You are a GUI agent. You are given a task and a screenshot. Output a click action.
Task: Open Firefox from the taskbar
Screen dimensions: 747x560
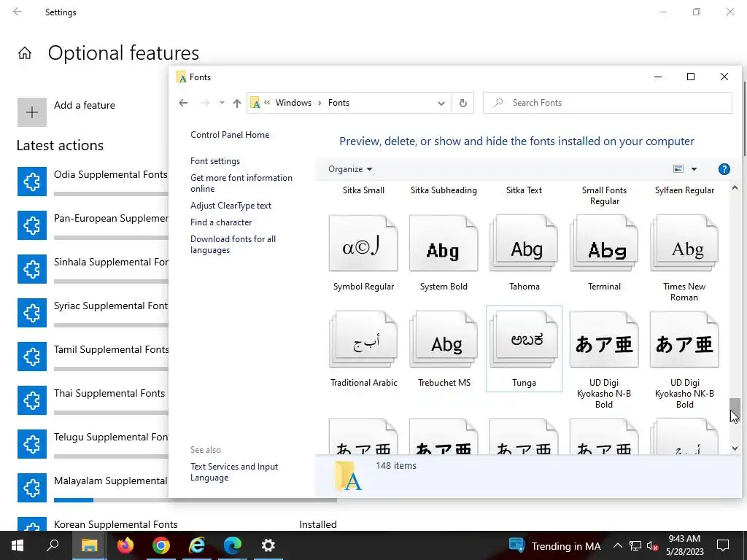tap(125, 545)
